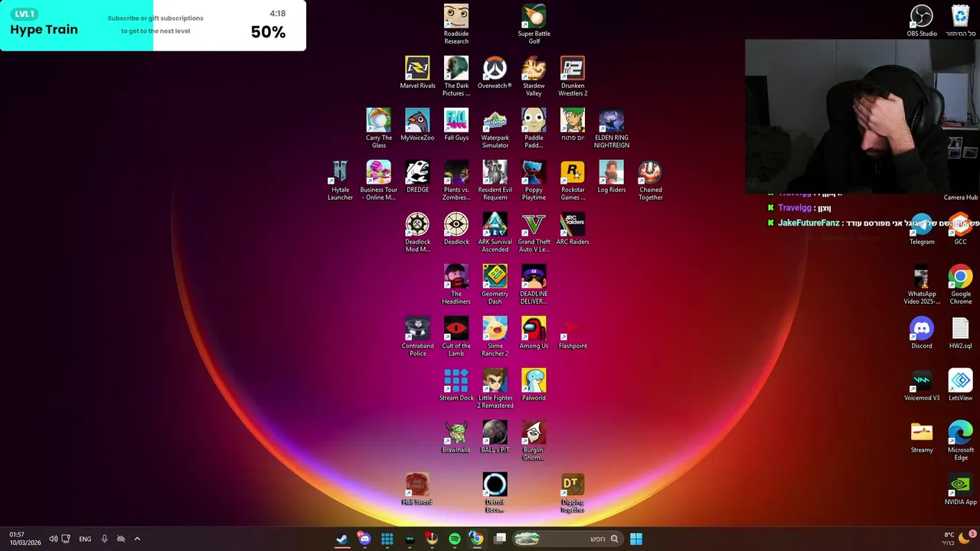980x551 pixels.
Task: Open the MyVoiceZoo shortcut
Action: [417, 124]
